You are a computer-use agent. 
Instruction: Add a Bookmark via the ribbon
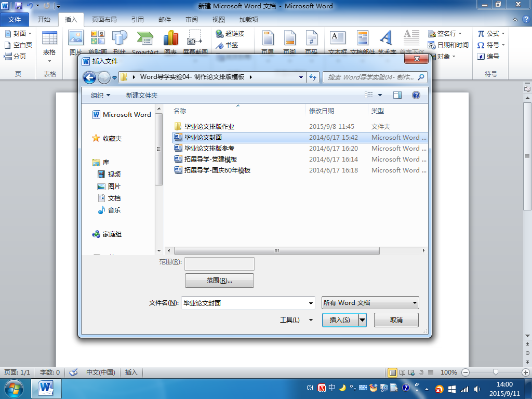click(227, 45)
